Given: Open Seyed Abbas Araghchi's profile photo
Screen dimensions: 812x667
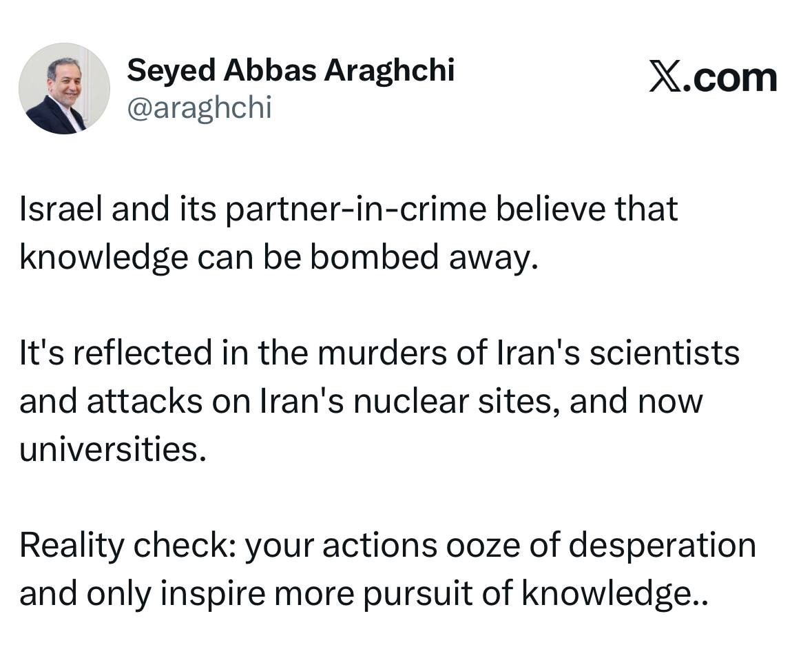Looking at the screenshot, I should point(64,88).
